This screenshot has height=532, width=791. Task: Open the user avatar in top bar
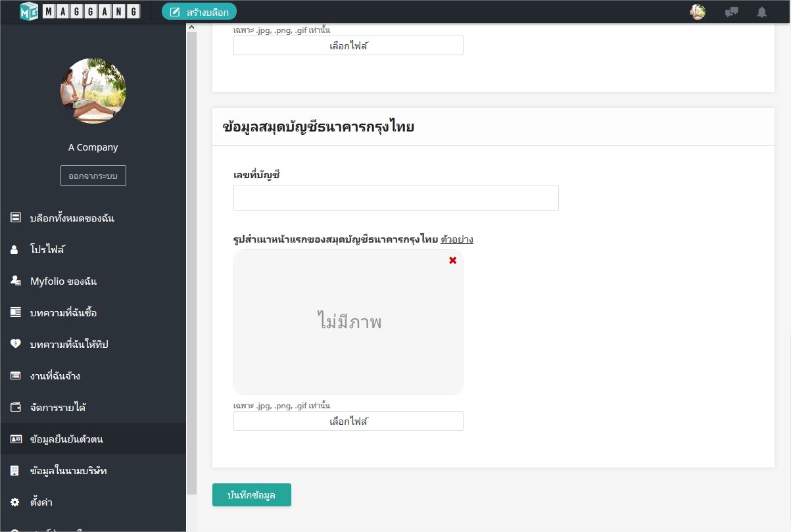click(698, 12)
